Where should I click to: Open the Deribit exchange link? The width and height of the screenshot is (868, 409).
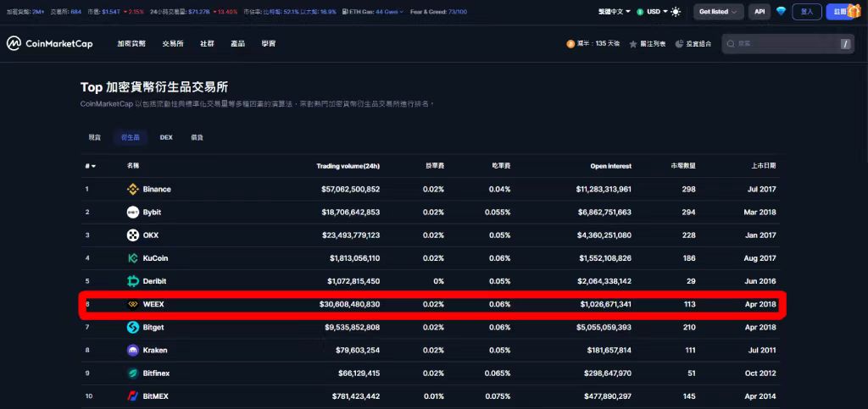154,281
